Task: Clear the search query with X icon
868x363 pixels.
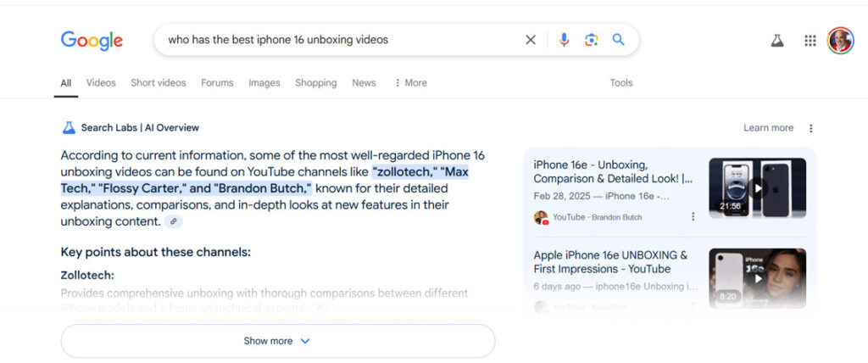Action: [x=531, y=40]
